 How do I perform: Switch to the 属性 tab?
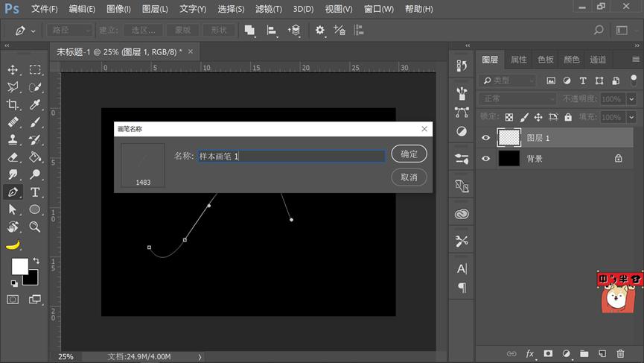click(518, 60)
